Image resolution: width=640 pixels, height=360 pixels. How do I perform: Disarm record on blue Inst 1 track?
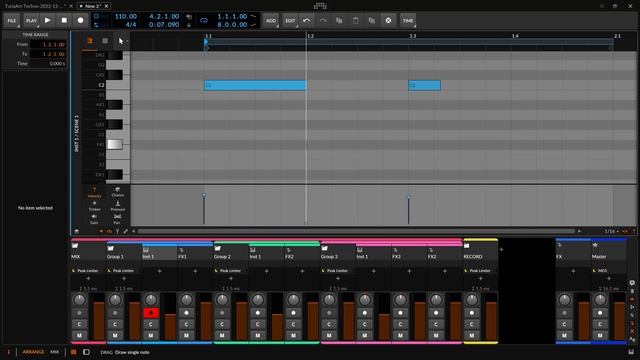[151, 313]
